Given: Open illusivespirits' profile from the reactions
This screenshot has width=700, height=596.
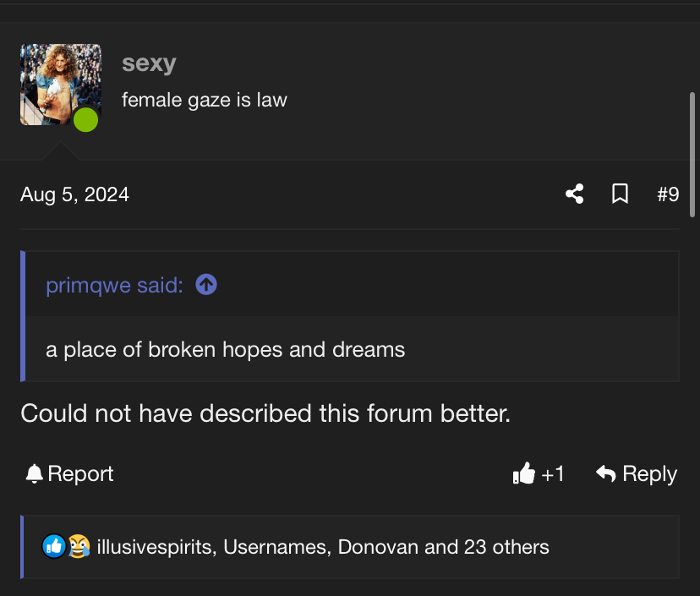Looking at the screenshot, I should click(155, 547).
